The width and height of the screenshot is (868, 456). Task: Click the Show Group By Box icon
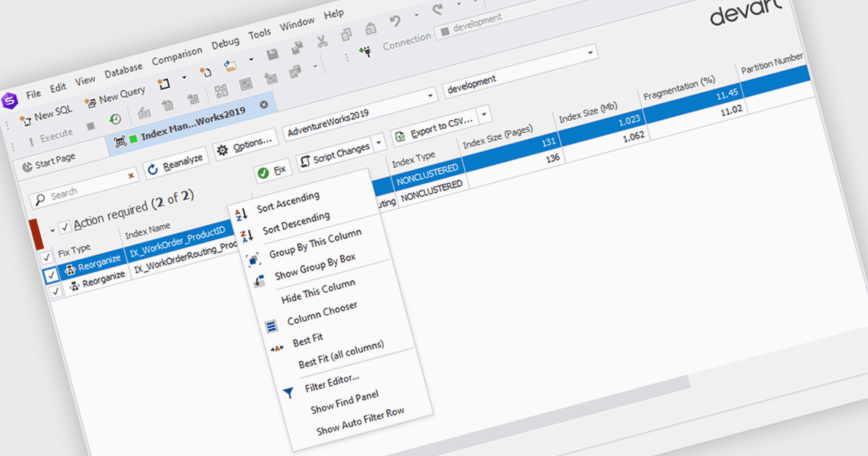[259, 282]
